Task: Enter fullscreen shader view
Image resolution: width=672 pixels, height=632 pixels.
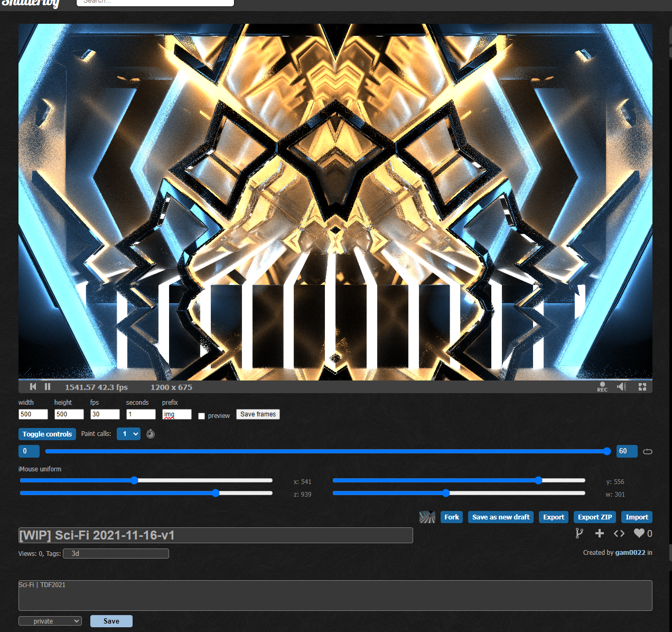Action: (x=642, y=387)
